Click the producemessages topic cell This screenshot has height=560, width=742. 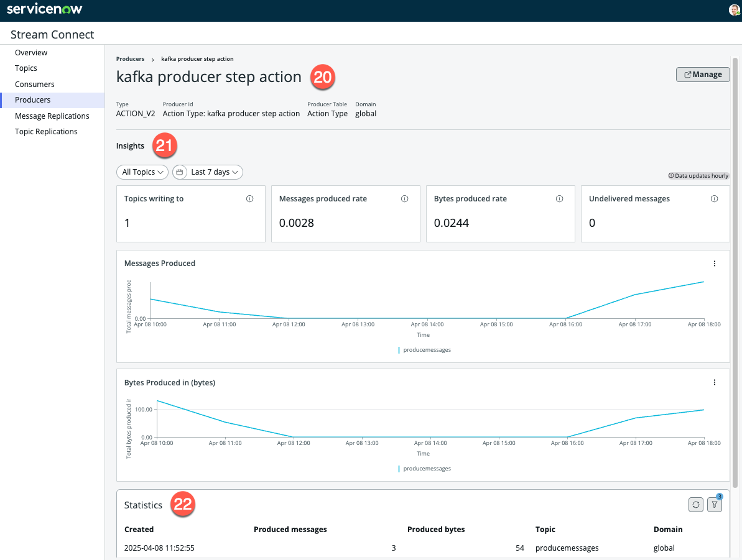pyautogui.click(x=567, y=548)
